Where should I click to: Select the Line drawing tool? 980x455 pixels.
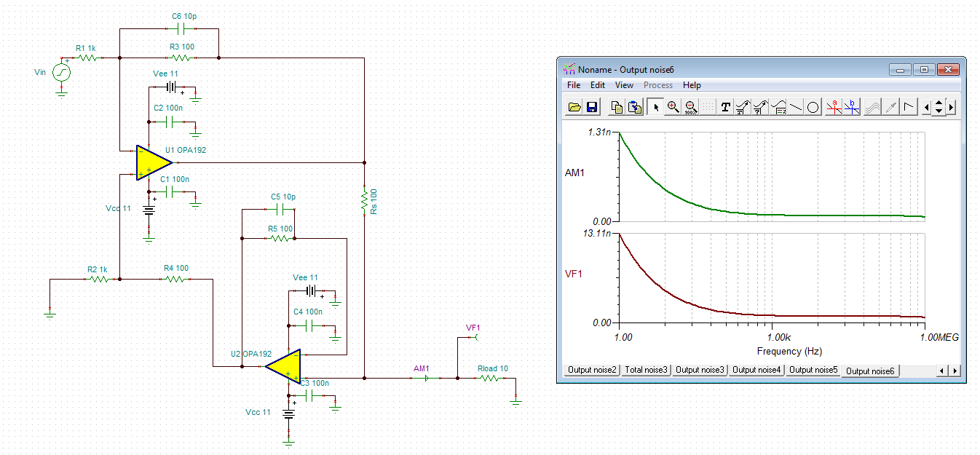[796, 107]
